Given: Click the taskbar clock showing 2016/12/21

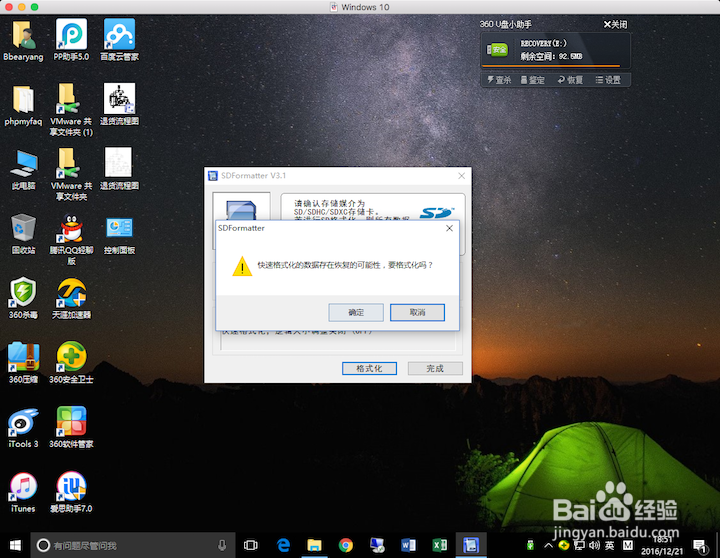Looking at the screenshot, I should coord(662,546).
